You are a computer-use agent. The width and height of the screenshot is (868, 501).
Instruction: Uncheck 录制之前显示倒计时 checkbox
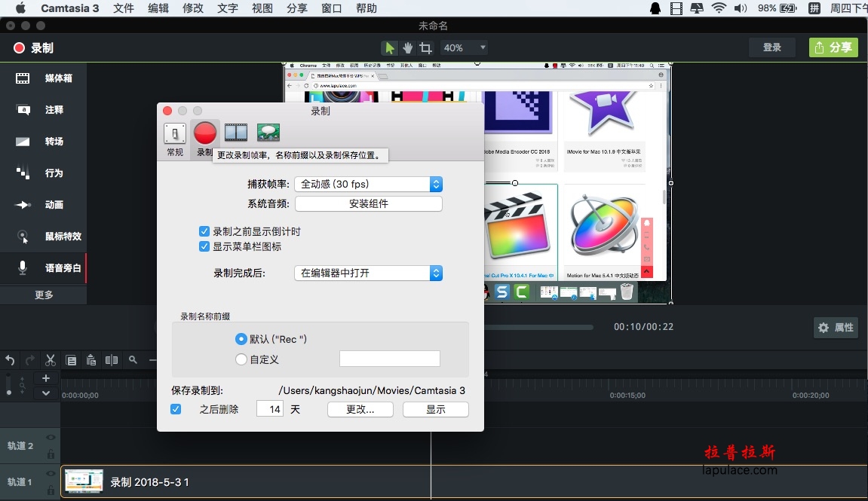204,231
